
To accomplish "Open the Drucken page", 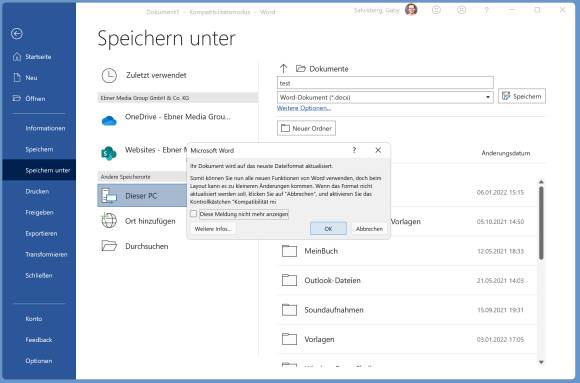I will coord(37,191).
